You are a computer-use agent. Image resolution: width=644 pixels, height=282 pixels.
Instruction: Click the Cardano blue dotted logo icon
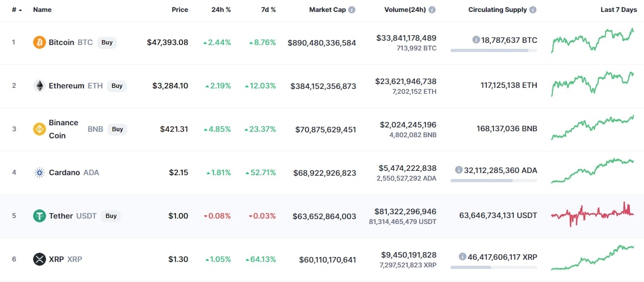pyautogui.click(x=40, y=172)
